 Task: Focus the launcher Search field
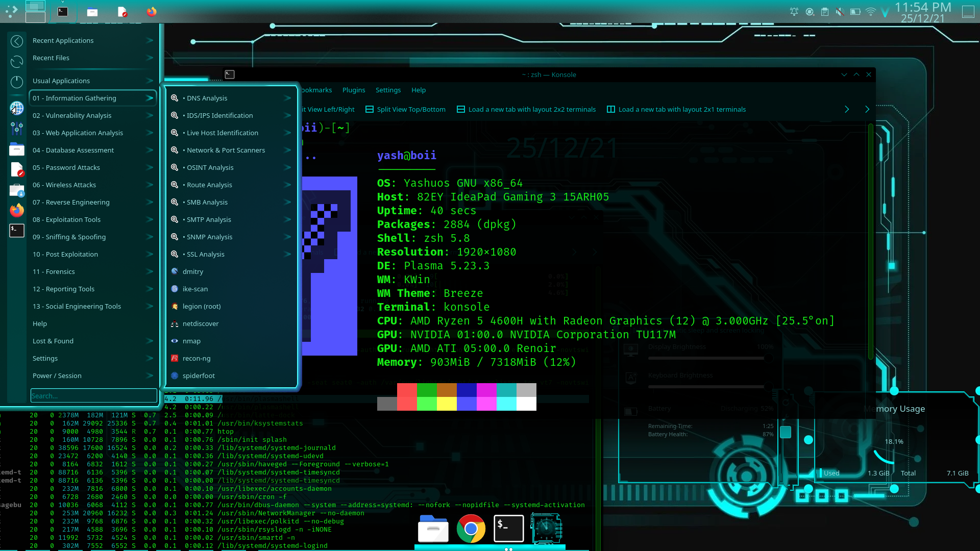[x=93, y=395]
